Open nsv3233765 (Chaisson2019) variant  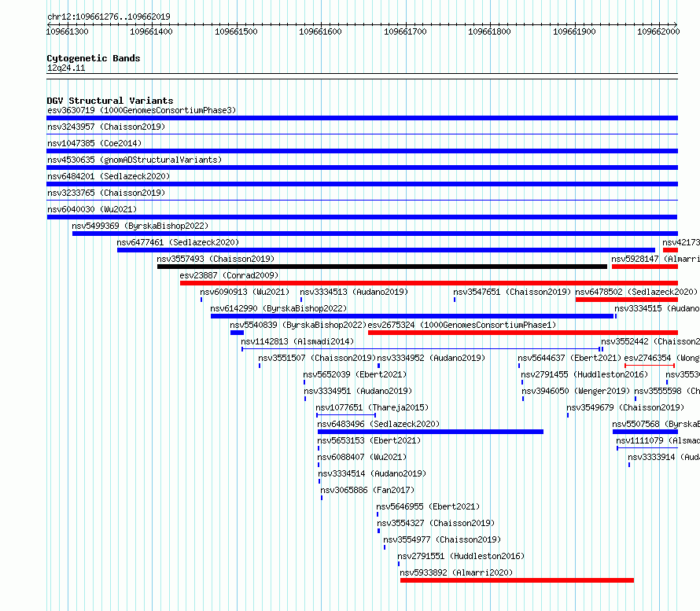coord(106,193)
